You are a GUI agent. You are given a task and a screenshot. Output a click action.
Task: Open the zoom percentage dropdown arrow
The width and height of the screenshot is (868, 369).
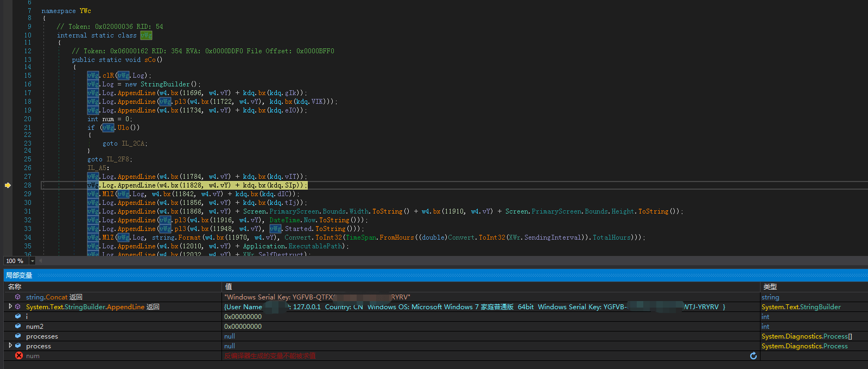click(x=33, y=261)
